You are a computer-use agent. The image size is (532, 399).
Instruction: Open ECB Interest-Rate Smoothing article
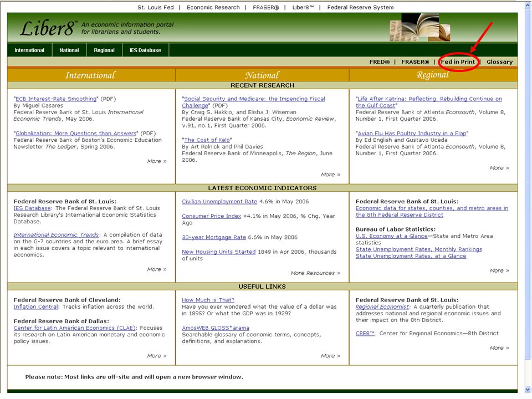click(x=56, y=99)
